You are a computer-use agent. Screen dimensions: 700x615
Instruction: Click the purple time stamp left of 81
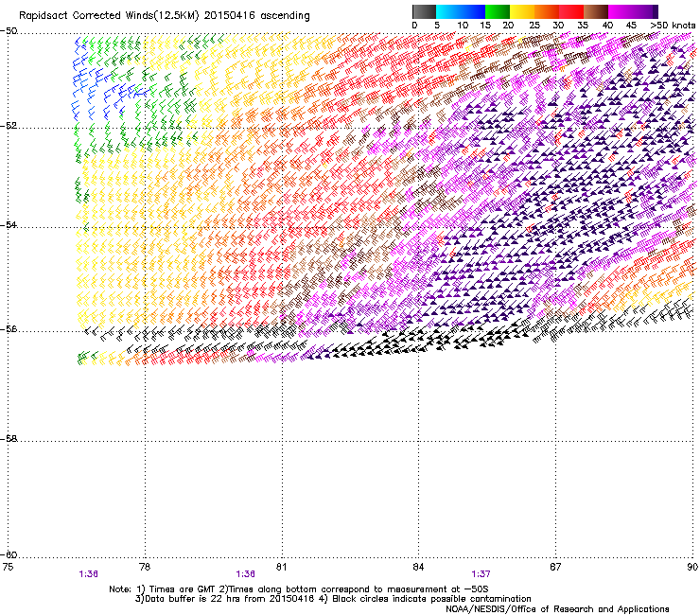coord(246,574)
